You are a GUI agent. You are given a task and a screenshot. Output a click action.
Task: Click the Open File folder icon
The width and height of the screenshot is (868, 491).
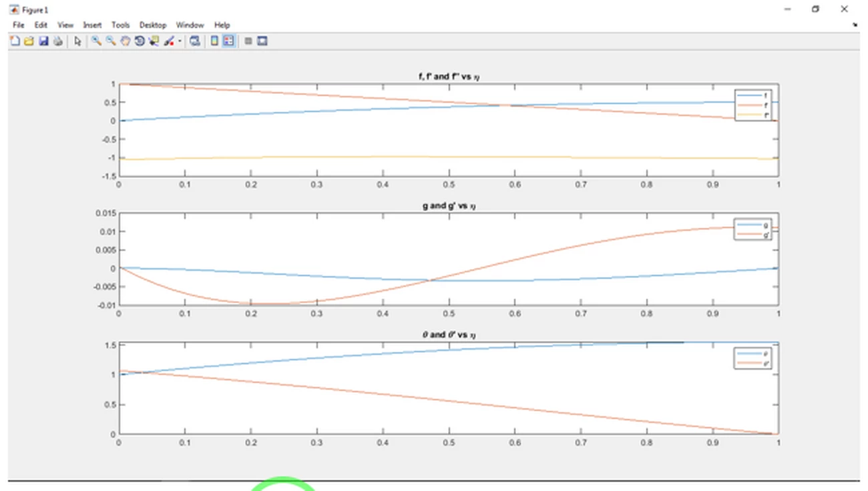coord(29,41)
